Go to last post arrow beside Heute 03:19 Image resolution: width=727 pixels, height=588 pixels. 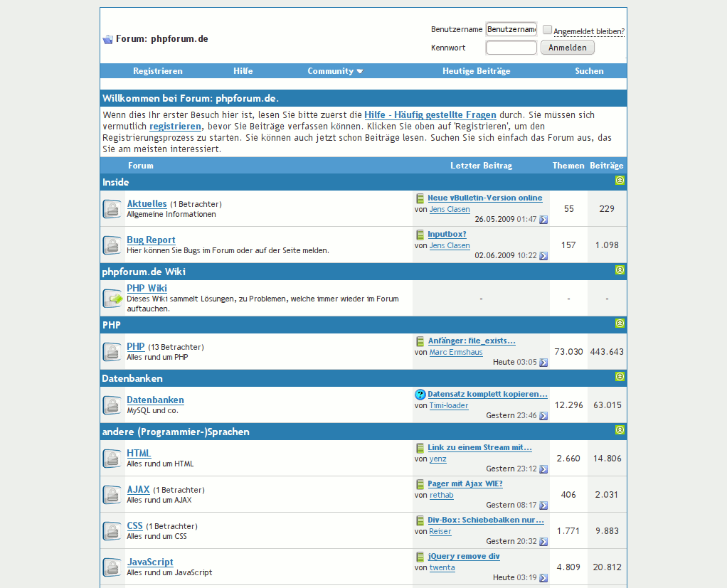click(543, 578)
